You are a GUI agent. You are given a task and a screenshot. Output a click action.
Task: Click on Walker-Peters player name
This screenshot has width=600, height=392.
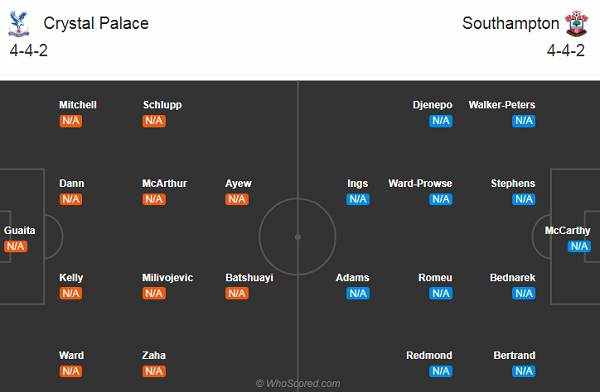pos(502,105)
